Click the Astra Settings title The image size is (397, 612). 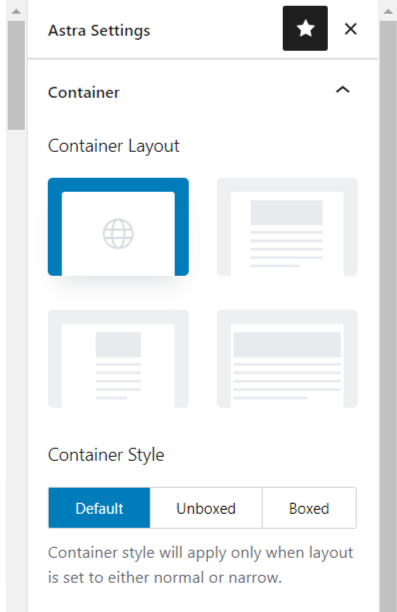(x=99, y=30)
